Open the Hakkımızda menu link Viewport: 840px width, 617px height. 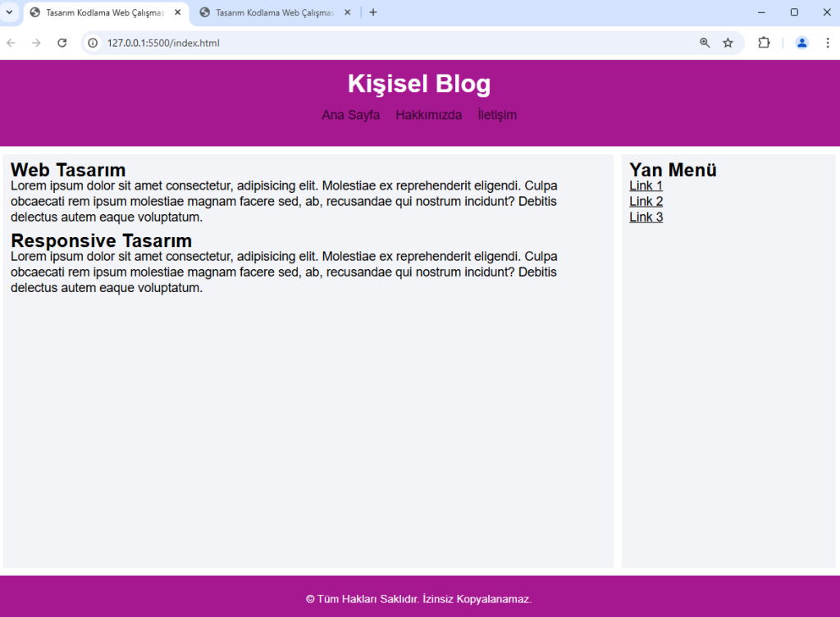pyautogui.click(x=428, y=115)
